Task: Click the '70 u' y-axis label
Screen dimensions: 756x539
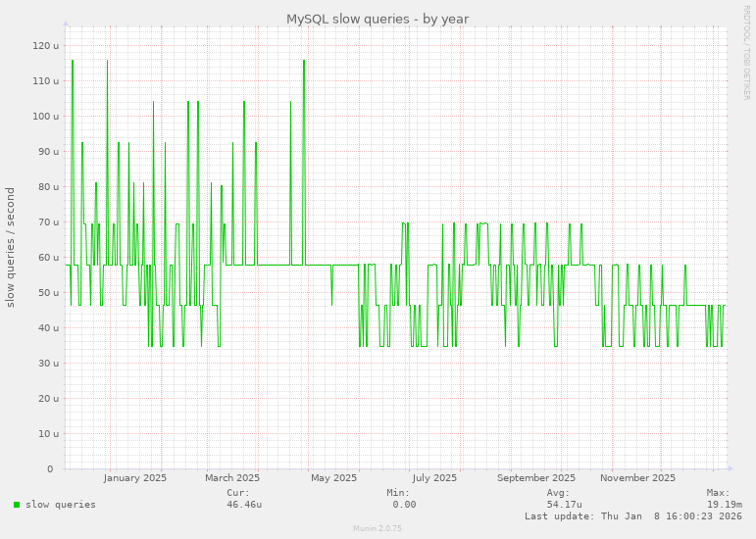Action: [49, 222]
